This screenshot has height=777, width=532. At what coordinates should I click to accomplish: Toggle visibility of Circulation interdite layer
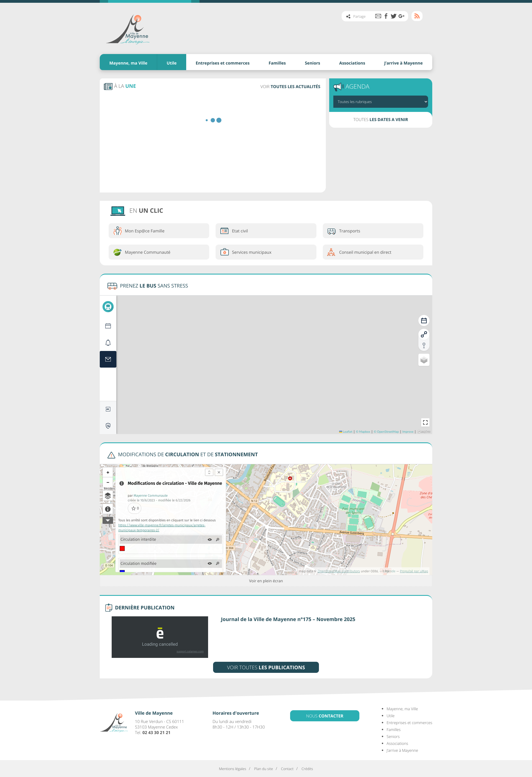pos(210,539)
